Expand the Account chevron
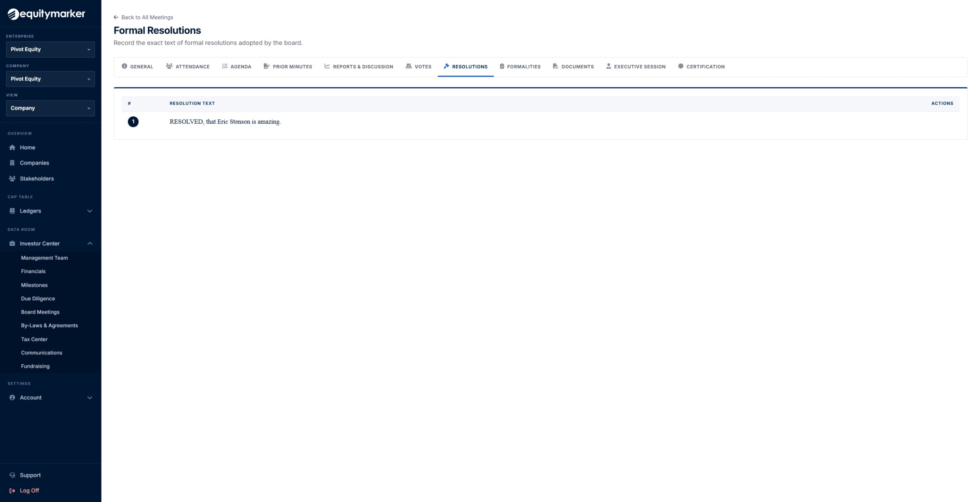 pyautogui.click(x=90, y=398)
